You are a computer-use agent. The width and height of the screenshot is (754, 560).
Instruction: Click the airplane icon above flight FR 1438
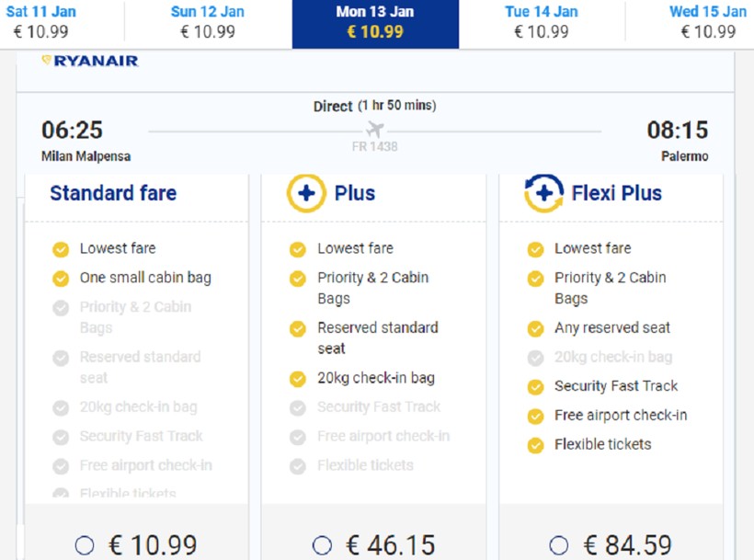pyautogui.click(x=374, y=129)
